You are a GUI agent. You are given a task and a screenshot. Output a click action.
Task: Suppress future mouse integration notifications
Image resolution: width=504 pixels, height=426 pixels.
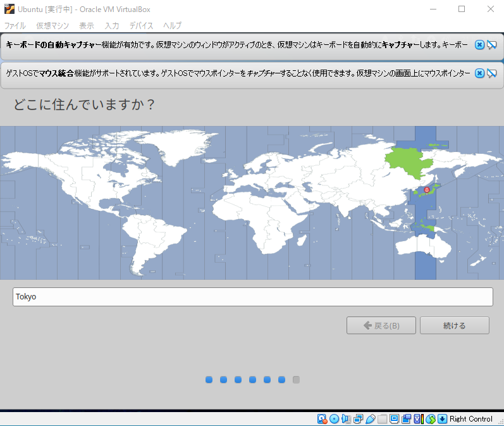point(491,73)
